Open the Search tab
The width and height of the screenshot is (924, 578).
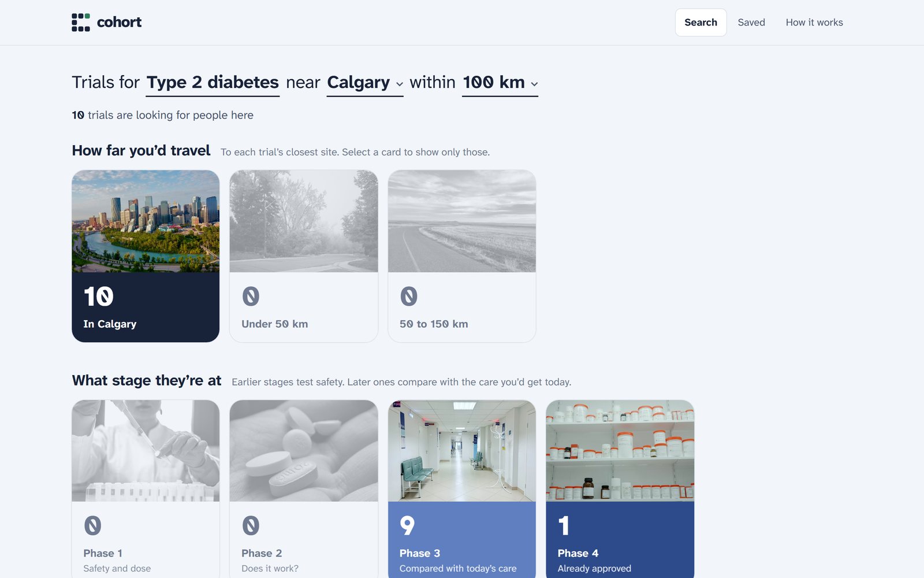tap(701, 23)
